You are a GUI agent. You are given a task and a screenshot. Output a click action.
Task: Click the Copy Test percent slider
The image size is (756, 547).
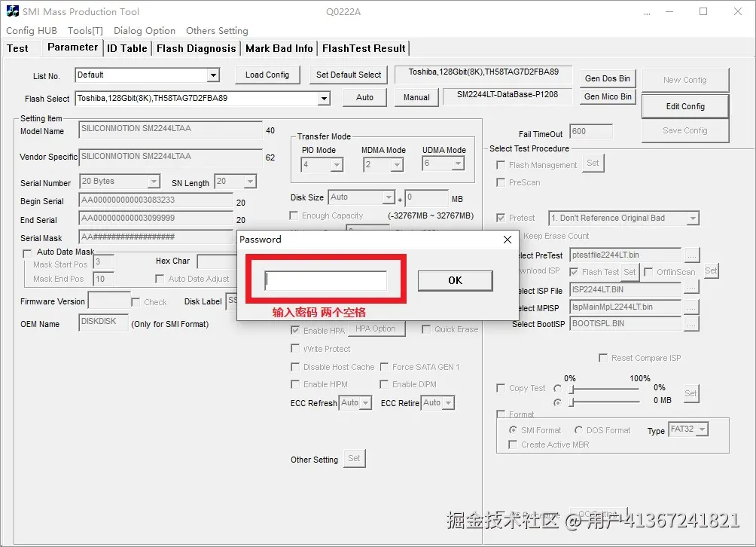(x=605, y=389)
